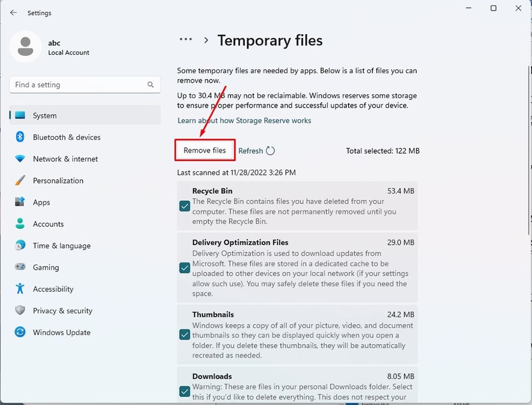This screenshot has width=532, height=405.
Task: Click the Bluetooth icon in sidebar
Action: [20, 137]
